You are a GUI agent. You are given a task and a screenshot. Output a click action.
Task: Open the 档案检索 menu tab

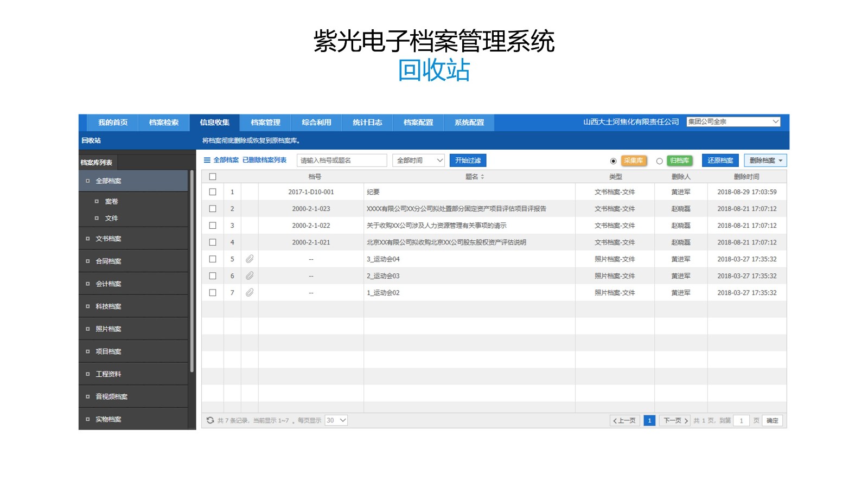point(164,123)
